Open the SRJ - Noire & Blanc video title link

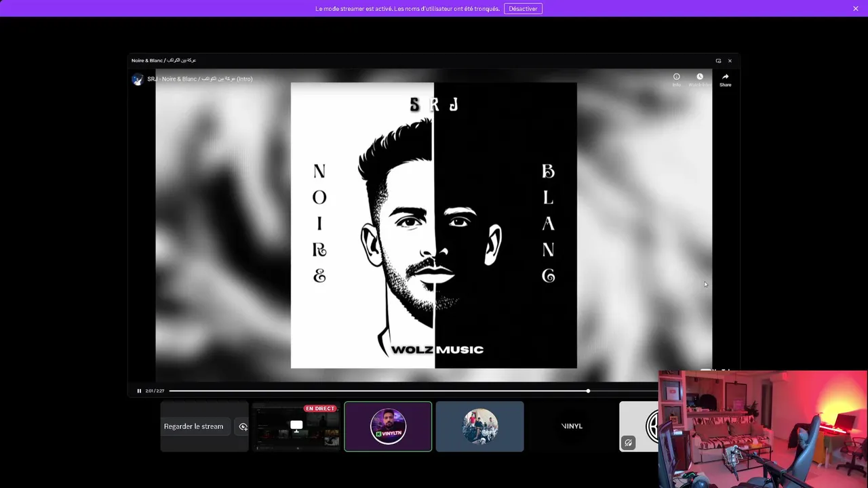200,79
